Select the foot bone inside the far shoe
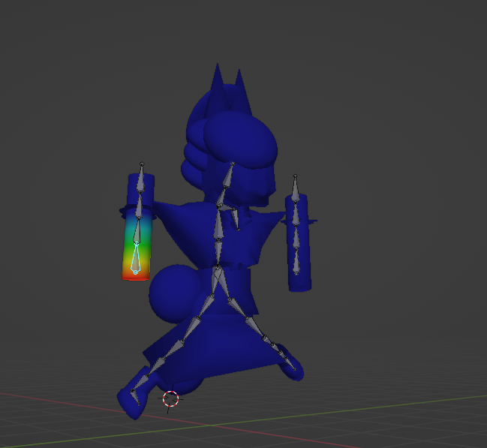The height and width of the screenshot is (448, 487). [290, 363]
